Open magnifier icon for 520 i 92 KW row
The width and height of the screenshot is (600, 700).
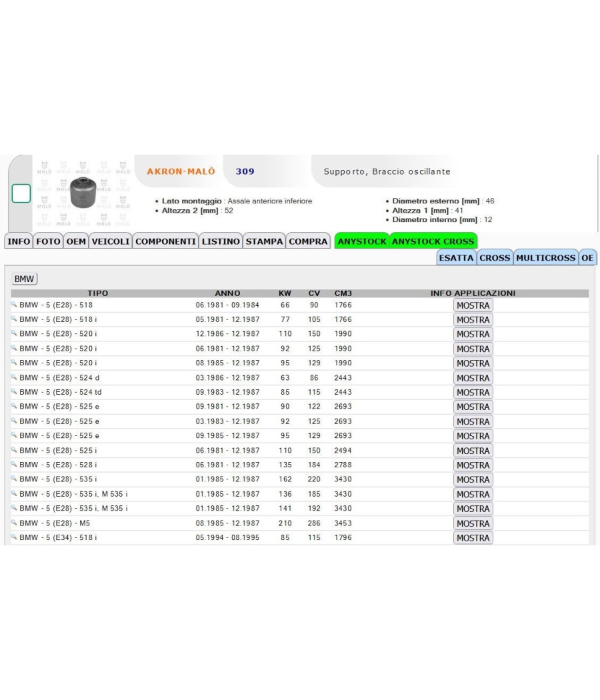pyautogui.click(x=14, y=348)
